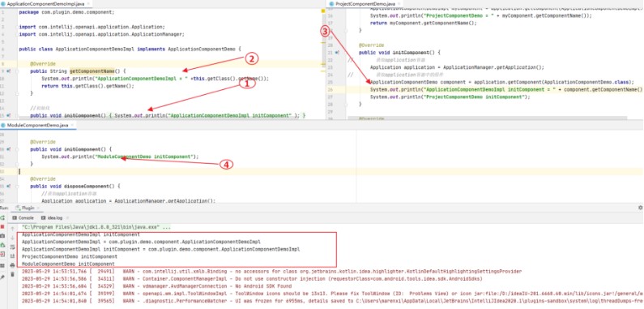Toggle scroll to end of console
The height and width of the screenshot is (309, 644).
(x=12, y=256)
